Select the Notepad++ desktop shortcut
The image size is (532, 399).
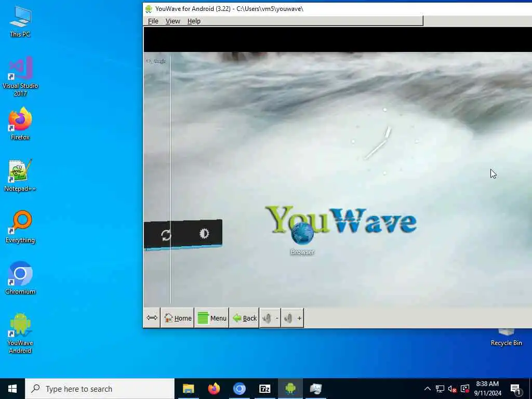click(20, 176)
